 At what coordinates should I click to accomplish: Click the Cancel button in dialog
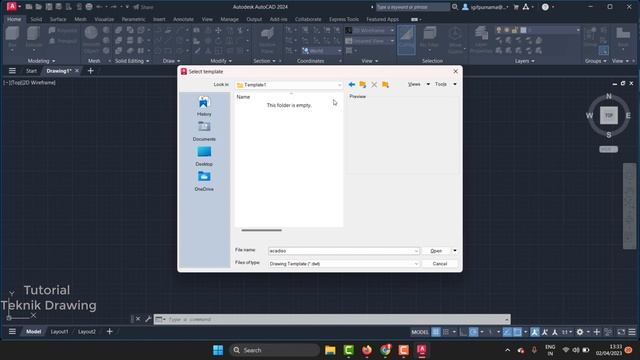coord(440,264)
